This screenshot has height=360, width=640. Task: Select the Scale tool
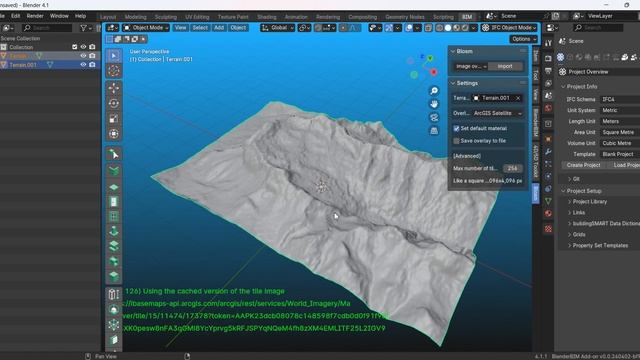(114, 119)
